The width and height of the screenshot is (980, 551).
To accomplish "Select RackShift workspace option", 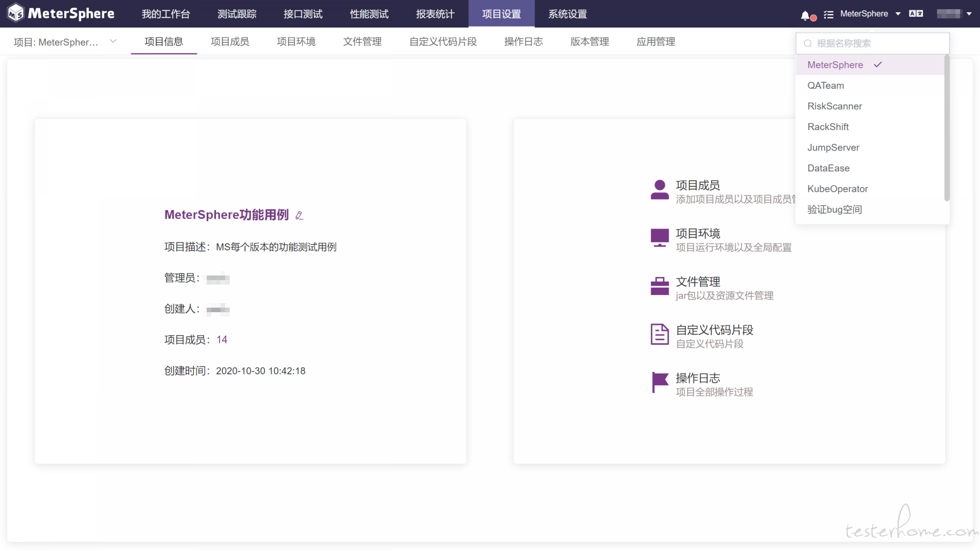I will [870, 127].
